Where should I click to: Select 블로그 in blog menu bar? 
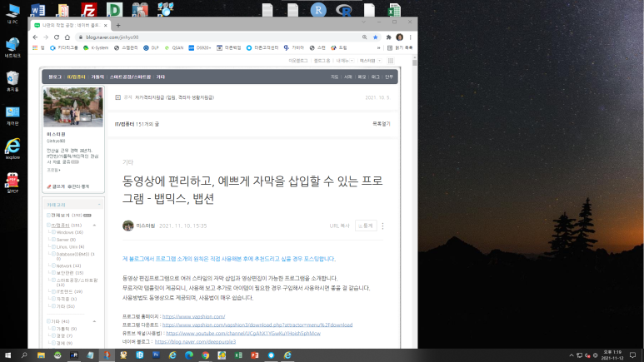[x=55, y=77]
